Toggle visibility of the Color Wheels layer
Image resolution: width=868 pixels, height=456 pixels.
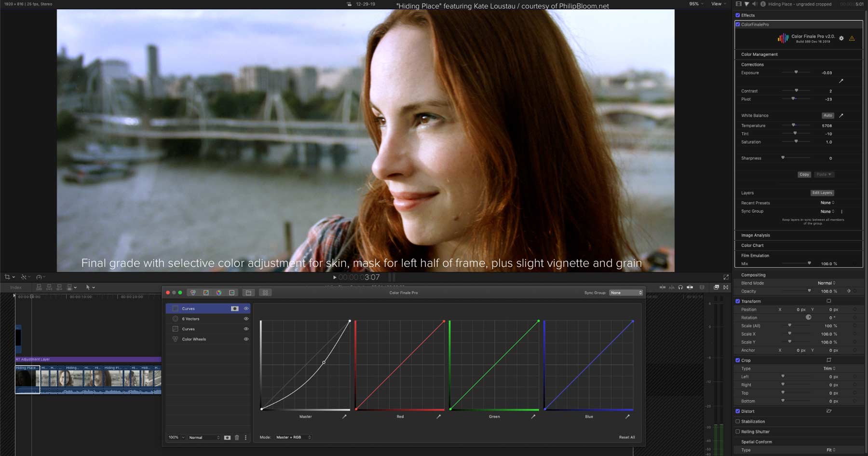coord(246,339)
